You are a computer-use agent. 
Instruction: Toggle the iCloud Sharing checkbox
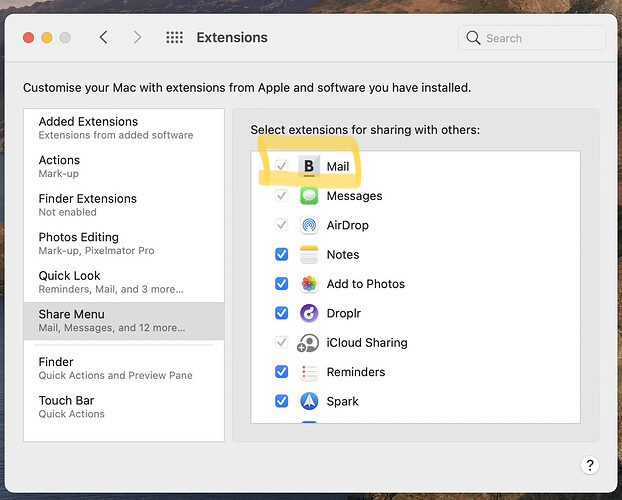[x=282, y=342]
